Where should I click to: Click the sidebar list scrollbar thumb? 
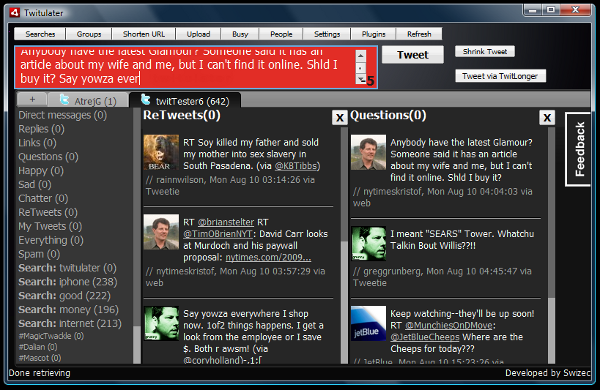137,344
